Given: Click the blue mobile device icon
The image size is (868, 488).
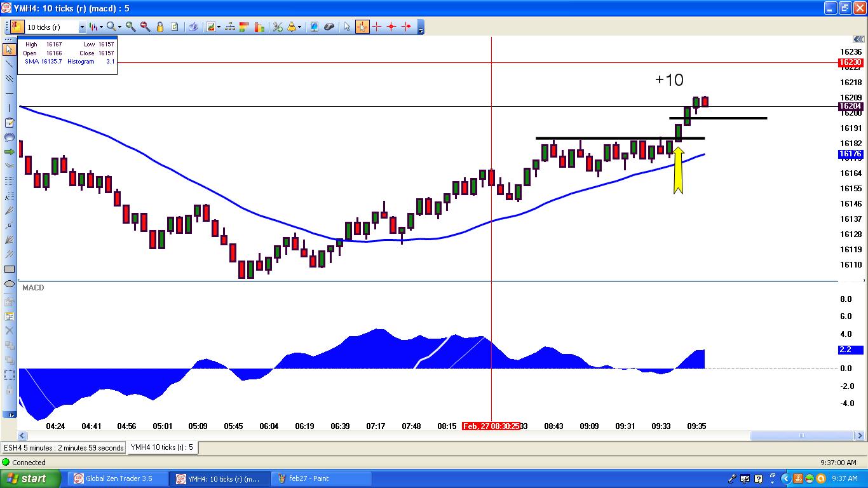Looking at the screenshot, I should tap(314, 27).
